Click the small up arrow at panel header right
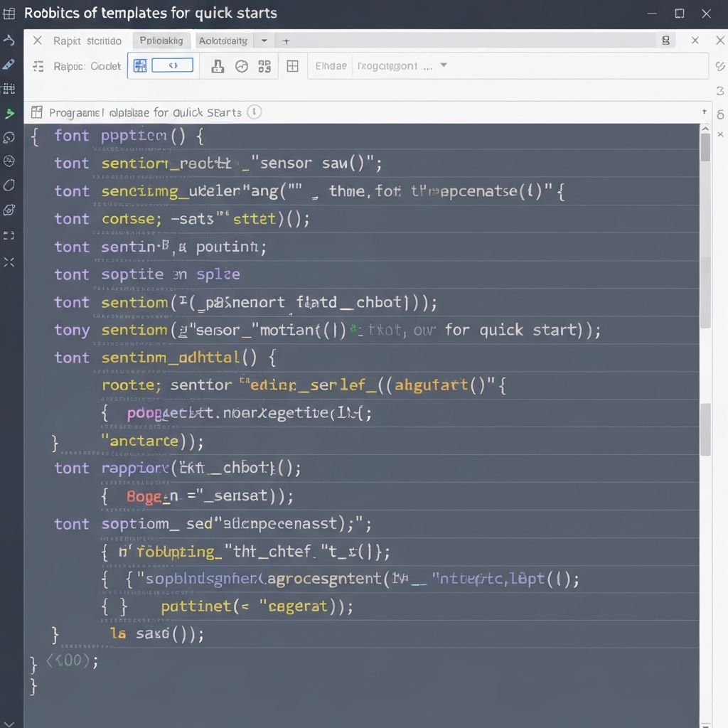 point(705,112)
